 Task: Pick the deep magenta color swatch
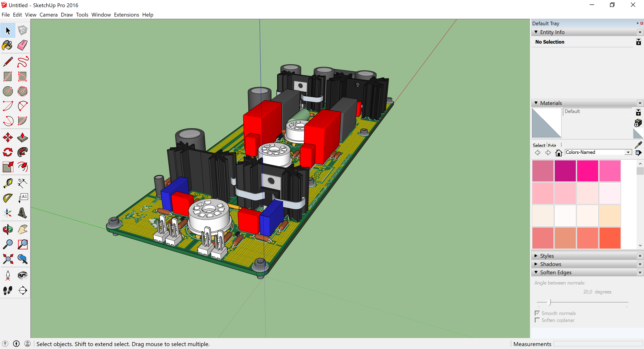tap(565, 171)
